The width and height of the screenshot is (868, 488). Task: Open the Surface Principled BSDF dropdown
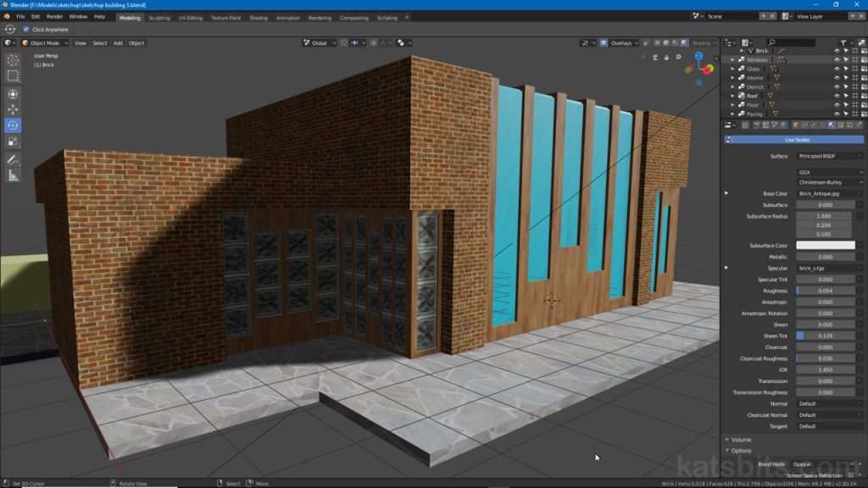click(x=829, y=156)
